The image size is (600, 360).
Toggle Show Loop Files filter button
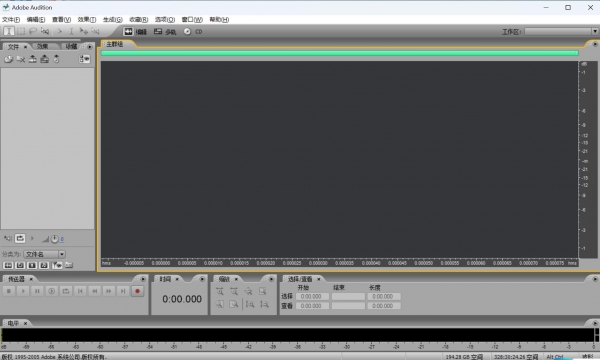coord(20,265)
